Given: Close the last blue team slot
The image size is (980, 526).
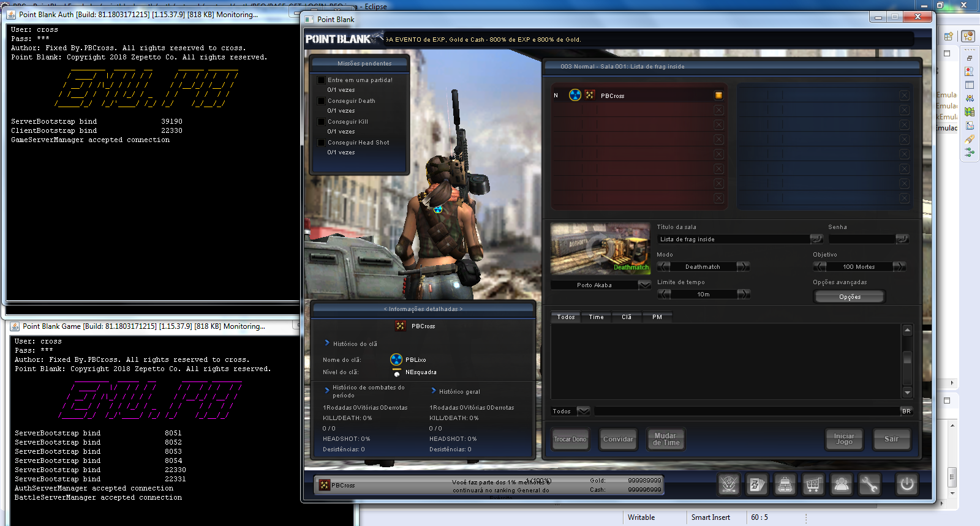Looking at the screenshot, I should pos(904,198).
